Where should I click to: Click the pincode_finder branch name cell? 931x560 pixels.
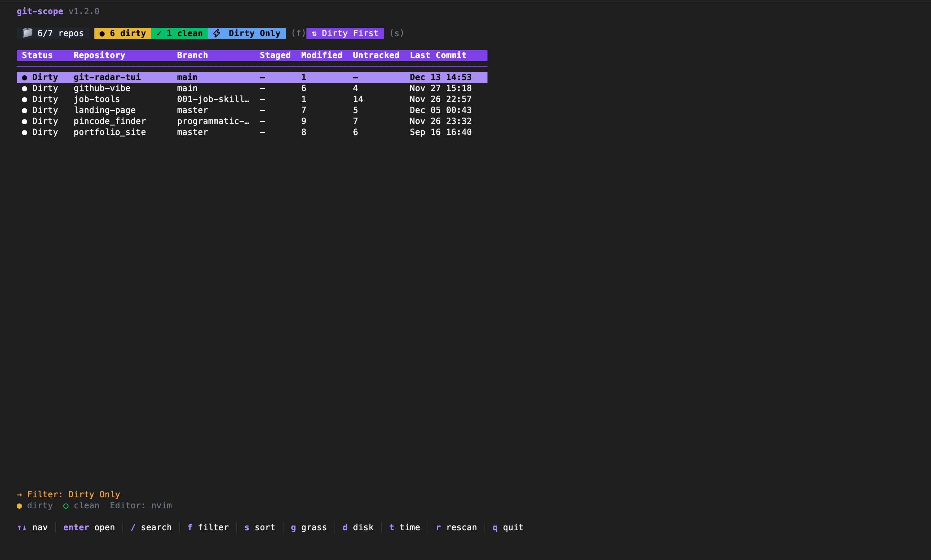pos(213,121)
